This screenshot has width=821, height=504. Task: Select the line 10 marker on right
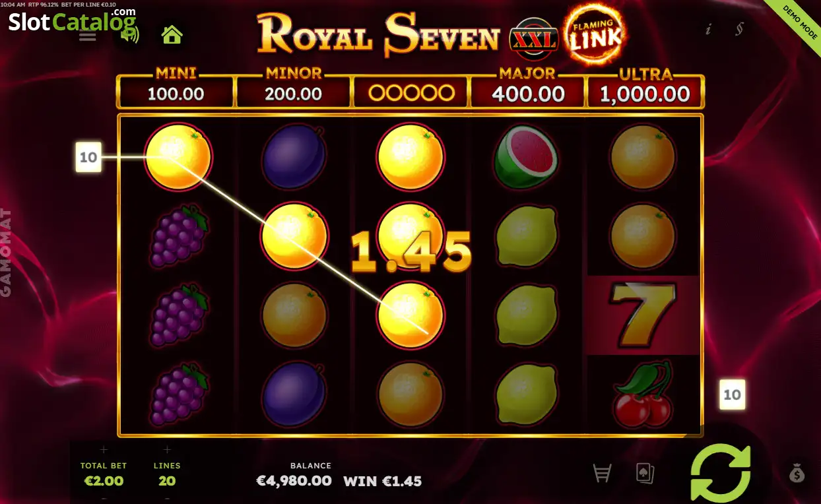click(732, 394)
